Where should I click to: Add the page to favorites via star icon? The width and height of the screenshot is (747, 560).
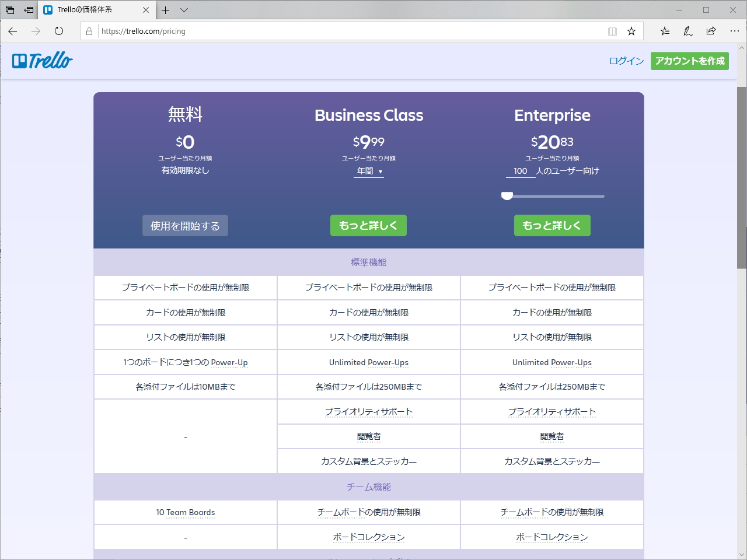[x=631, y=31]
